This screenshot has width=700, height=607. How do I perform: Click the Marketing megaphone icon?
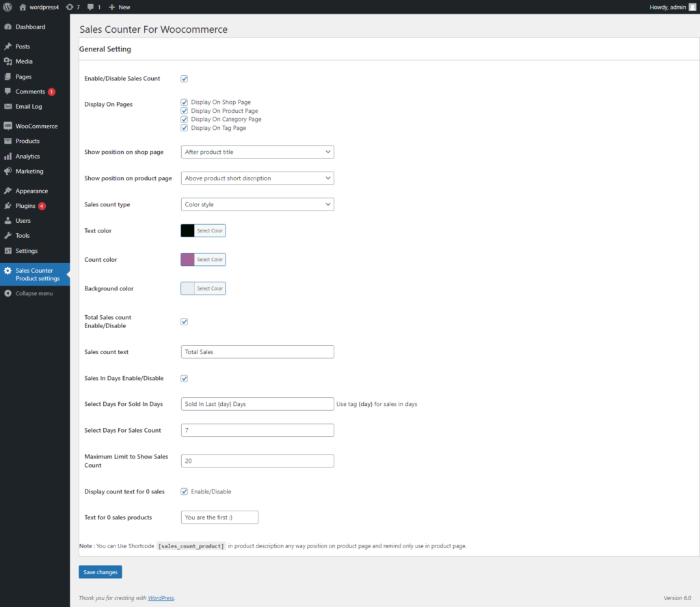8,172
